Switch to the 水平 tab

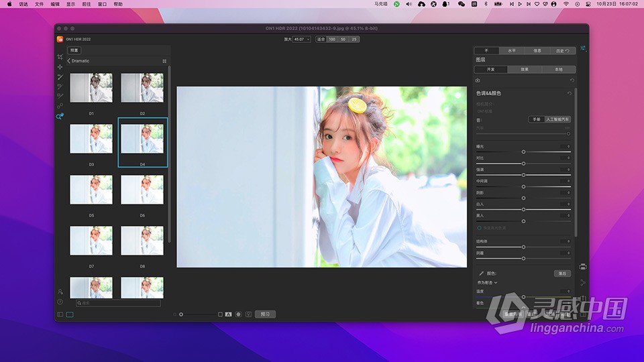pyautogui.click(x=512, y=50)
